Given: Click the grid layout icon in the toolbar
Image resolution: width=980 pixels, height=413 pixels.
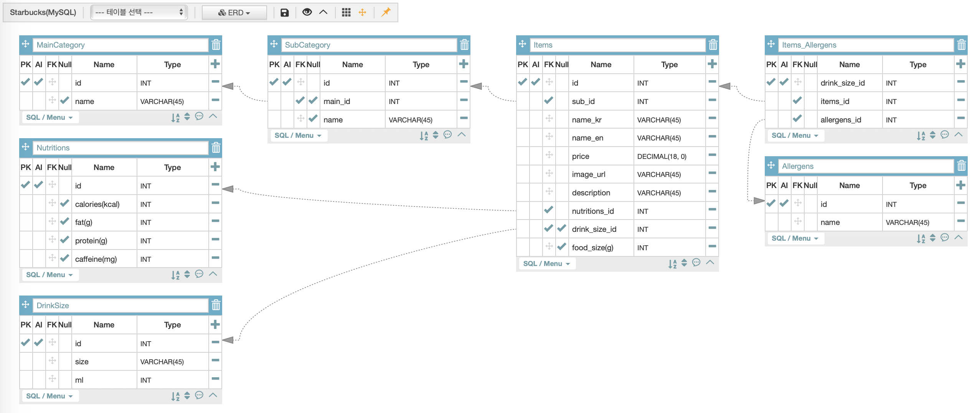Looking at the screenshot, I should coord(346,12).
